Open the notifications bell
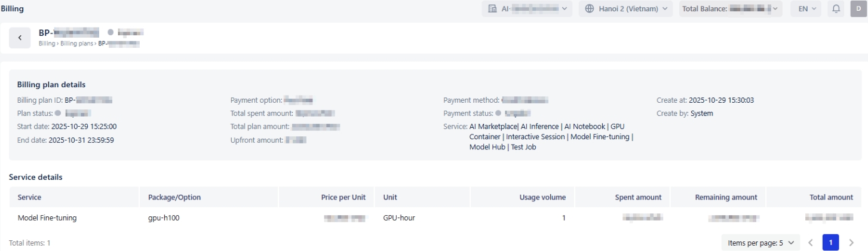This screenshot has height=251, width=868. pyautogui.click(x=836, y=9)
